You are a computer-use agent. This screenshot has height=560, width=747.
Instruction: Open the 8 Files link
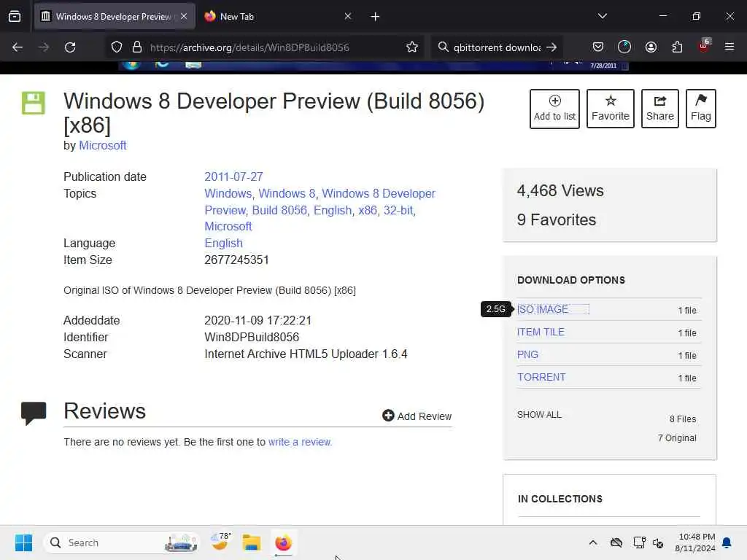683,419
